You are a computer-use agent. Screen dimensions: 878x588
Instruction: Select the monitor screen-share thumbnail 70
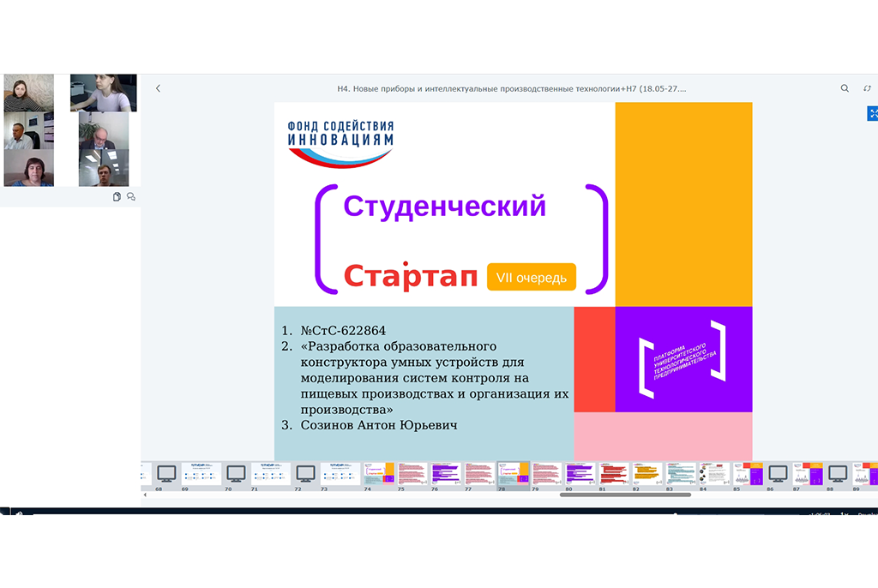click(x=236, y=474)
